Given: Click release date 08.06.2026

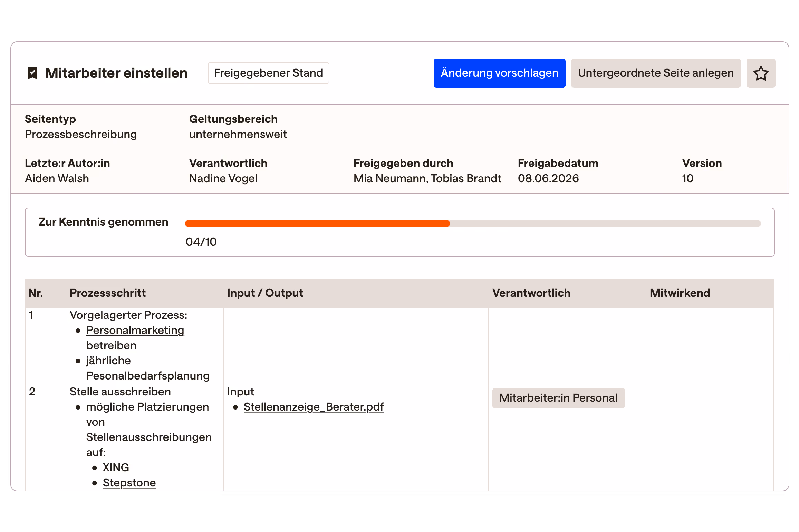Looking at the screenshot, I should 548,178.
